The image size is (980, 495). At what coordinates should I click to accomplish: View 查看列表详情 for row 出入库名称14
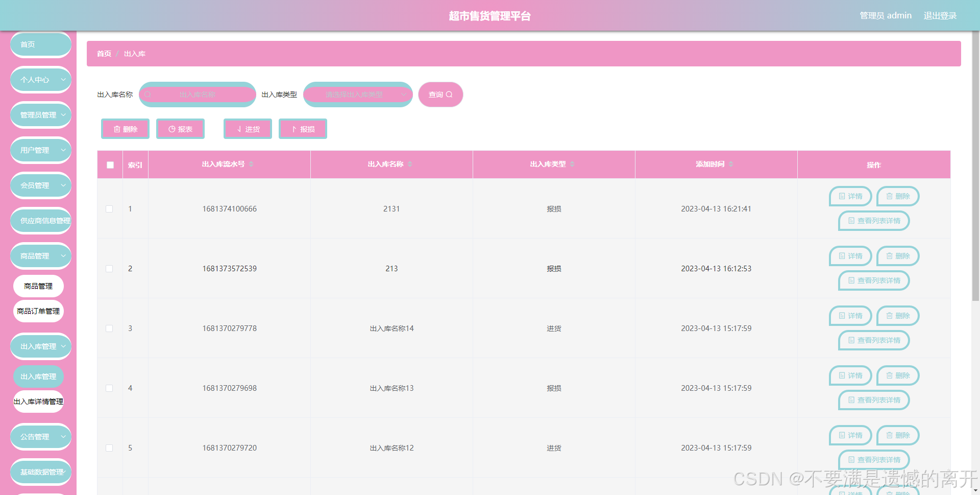pyautogui.click(x=874, y=340)
